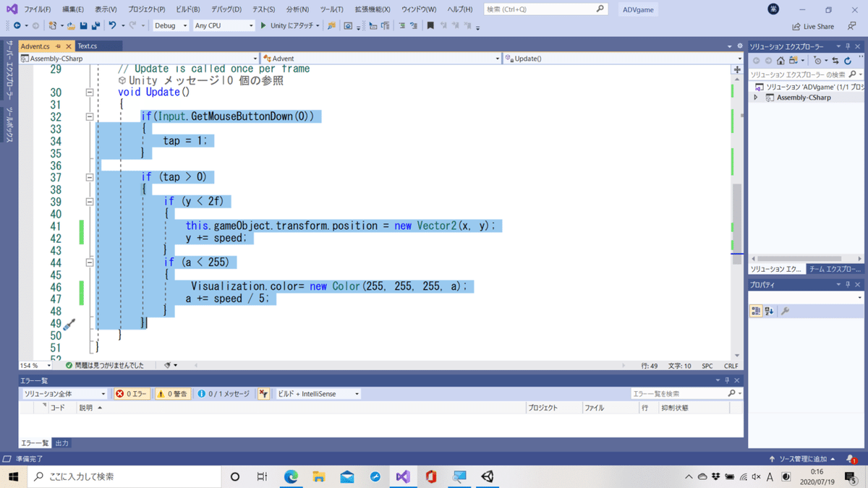This screenshot has height=488, width=868.
Task: Pin the Advent.cs tab
Action: pos(58,46)
